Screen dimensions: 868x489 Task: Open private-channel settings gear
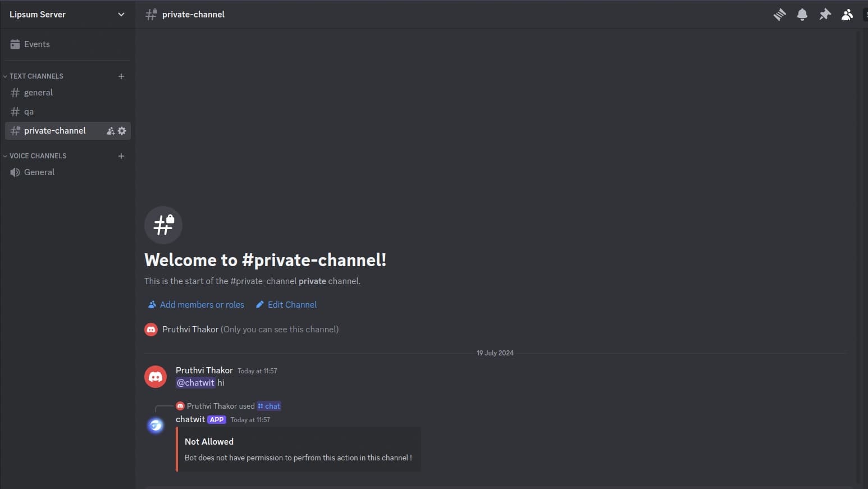coord(122,131)
